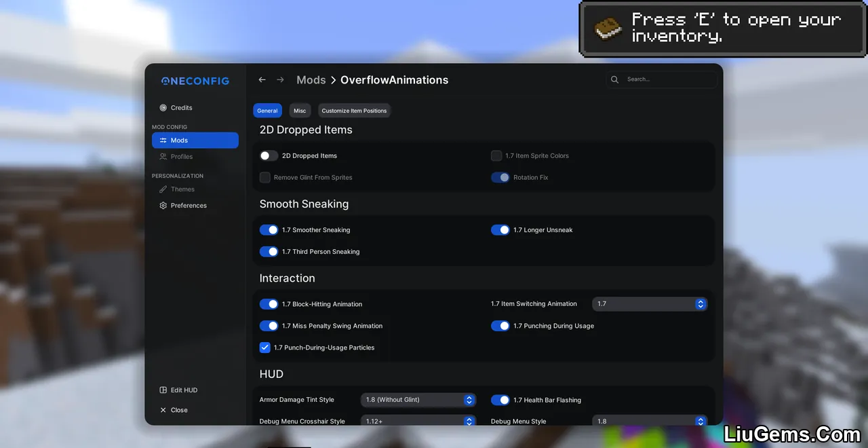Screen dimensions: 868x448
Task: Click the Themes brush icon
Action: point(163,189)
